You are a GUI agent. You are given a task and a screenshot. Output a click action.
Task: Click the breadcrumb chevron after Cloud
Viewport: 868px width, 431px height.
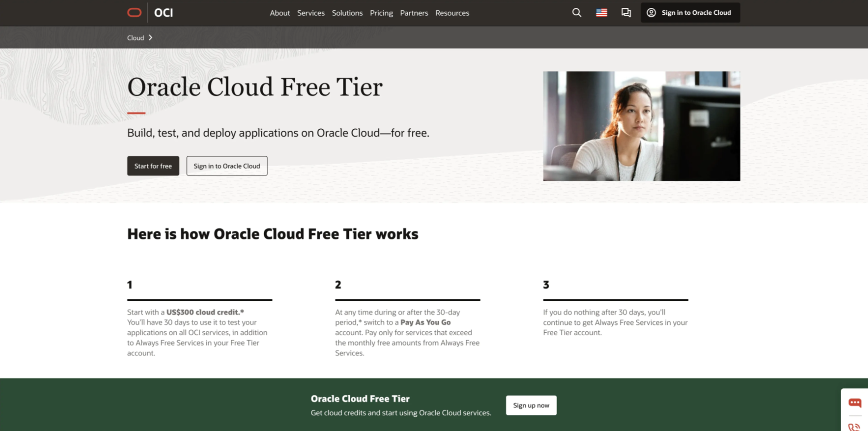coord(151,38)
